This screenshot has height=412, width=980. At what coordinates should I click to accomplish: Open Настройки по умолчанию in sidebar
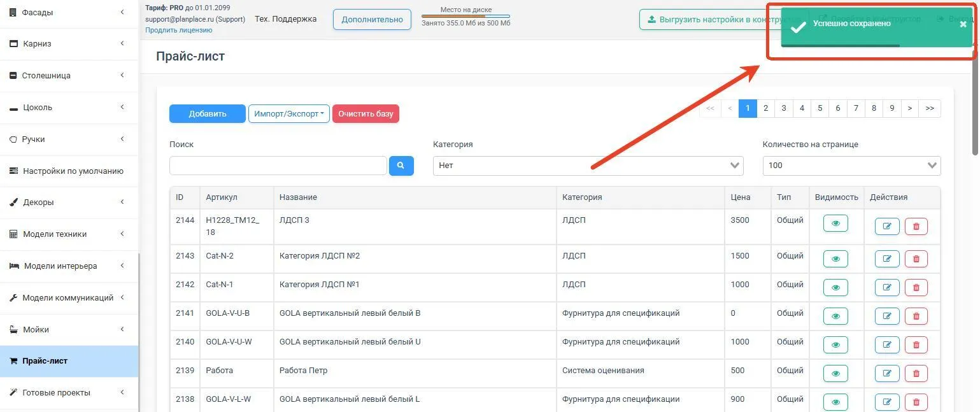pos(69,171)
